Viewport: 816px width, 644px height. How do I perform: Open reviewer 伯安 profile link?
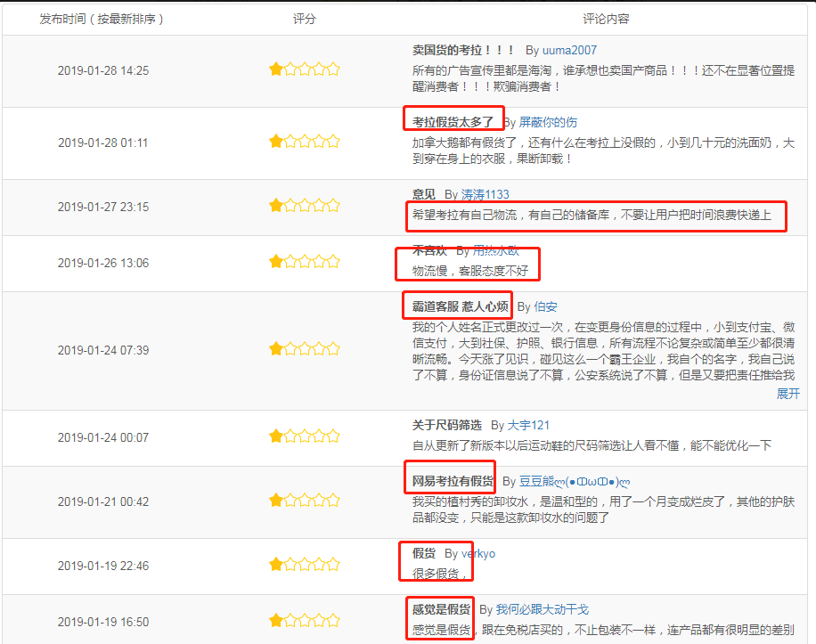pos(545,307)
